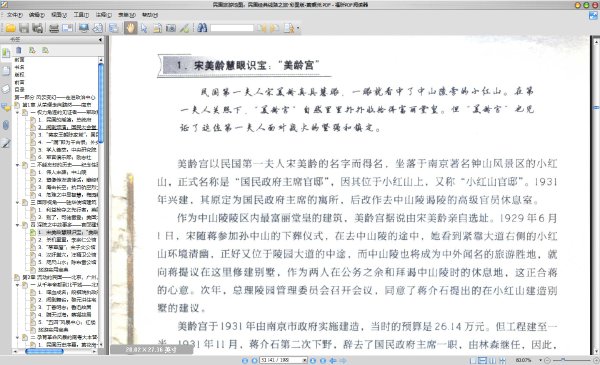The width and height of the screenshot is (600, 365).
Task: Click the email envelope toolbar icon
Action: (x=67, y=28)
